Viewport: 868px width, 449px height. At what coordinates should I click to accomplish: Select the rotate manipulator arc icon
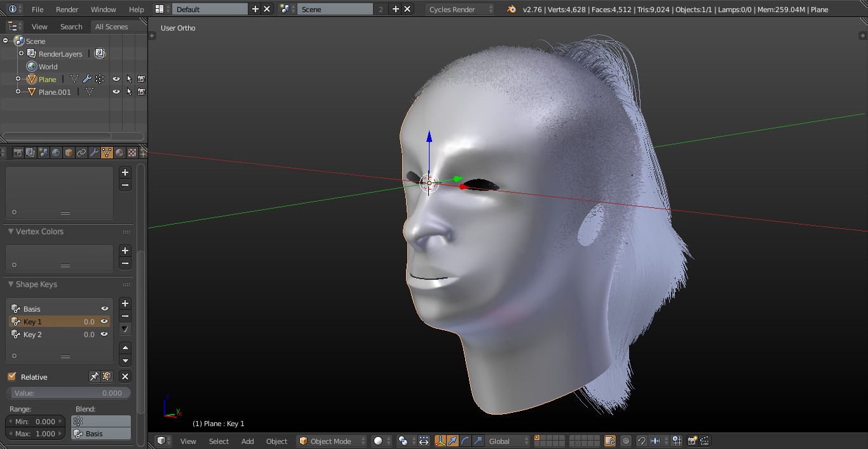click(465, 441)
